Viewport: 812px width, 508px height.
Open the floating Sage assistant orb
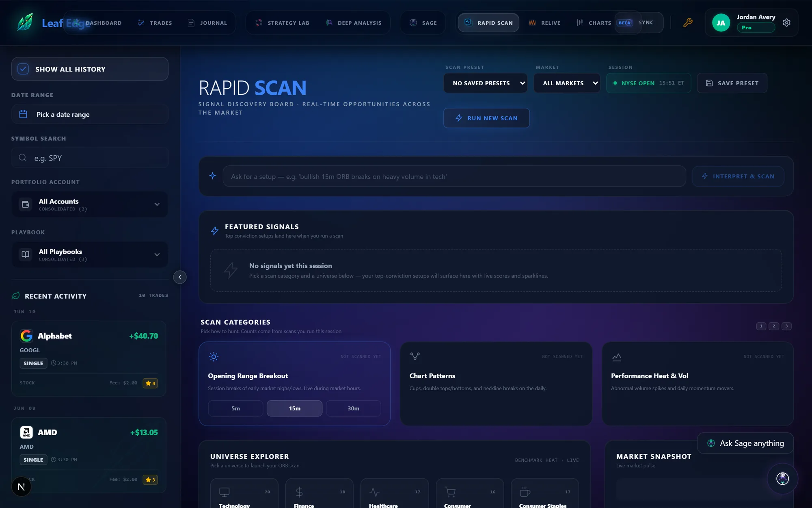(x=783, y=478)
